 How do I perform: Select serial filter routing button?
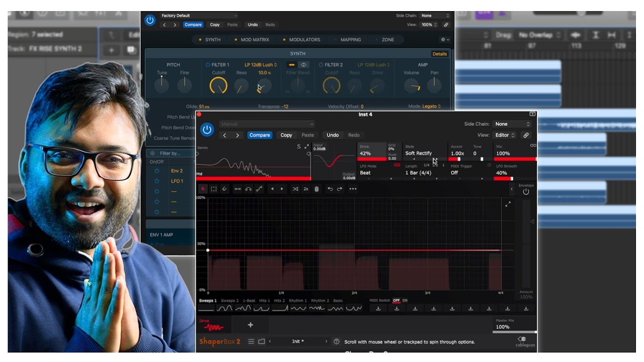(x=292, y=64)
